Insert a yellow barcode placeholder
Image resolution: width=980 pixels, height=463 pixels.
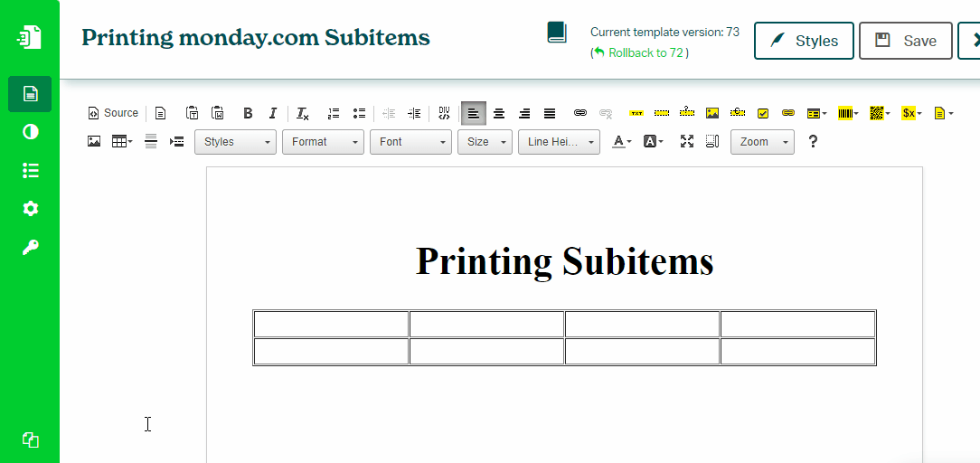coord(845,113)
